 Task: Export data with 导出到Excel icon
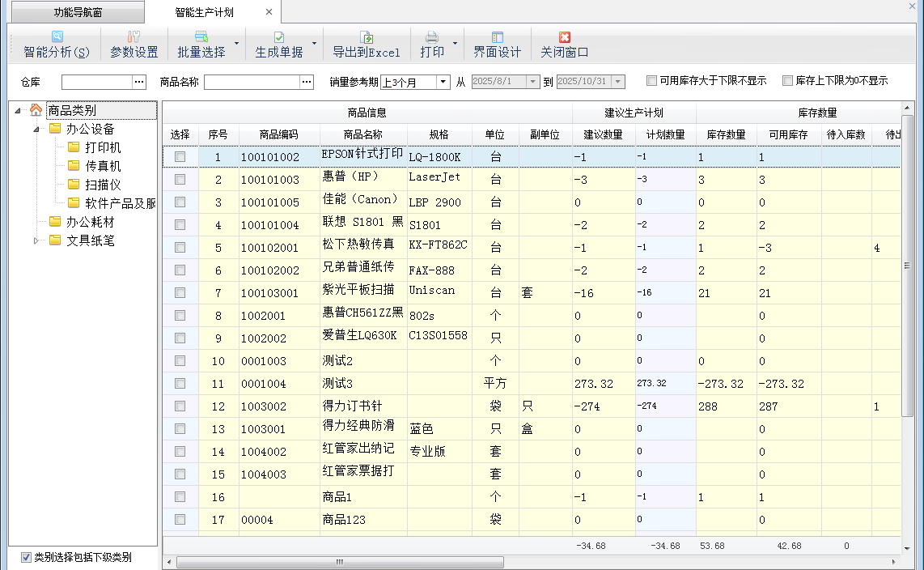(x=367, y=37)
